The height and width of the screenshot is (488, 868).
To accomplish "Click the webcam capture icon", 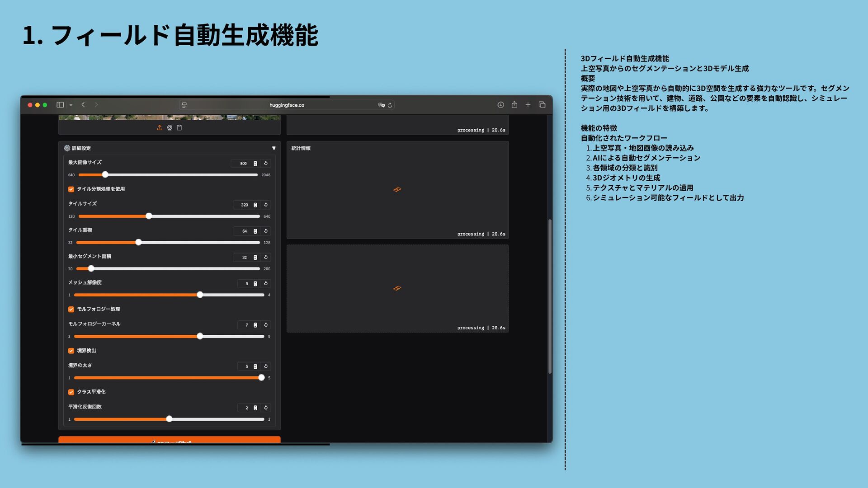I will [170, 128].
